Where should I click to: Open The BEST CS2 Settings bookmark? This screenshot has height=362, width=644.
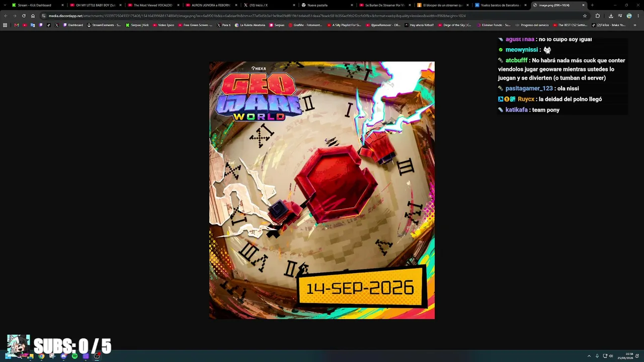pos(570,25)
